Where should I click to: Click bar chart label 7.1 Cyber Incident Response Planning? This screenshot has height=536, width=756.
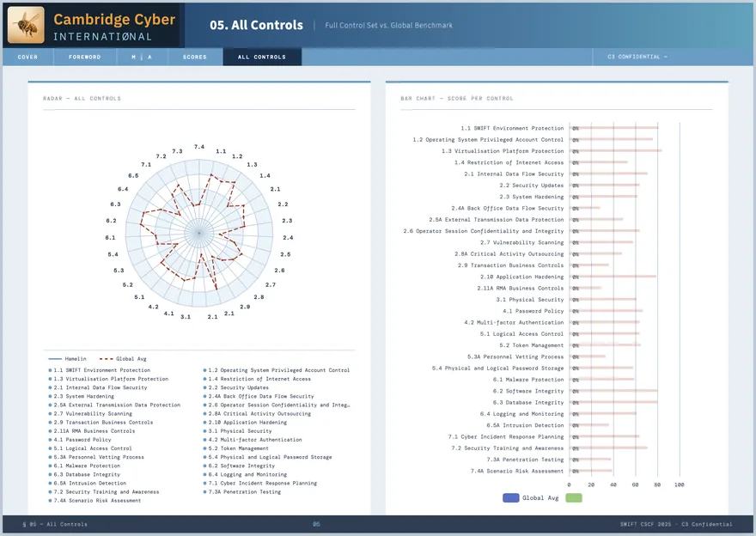[x=506, y=436]
